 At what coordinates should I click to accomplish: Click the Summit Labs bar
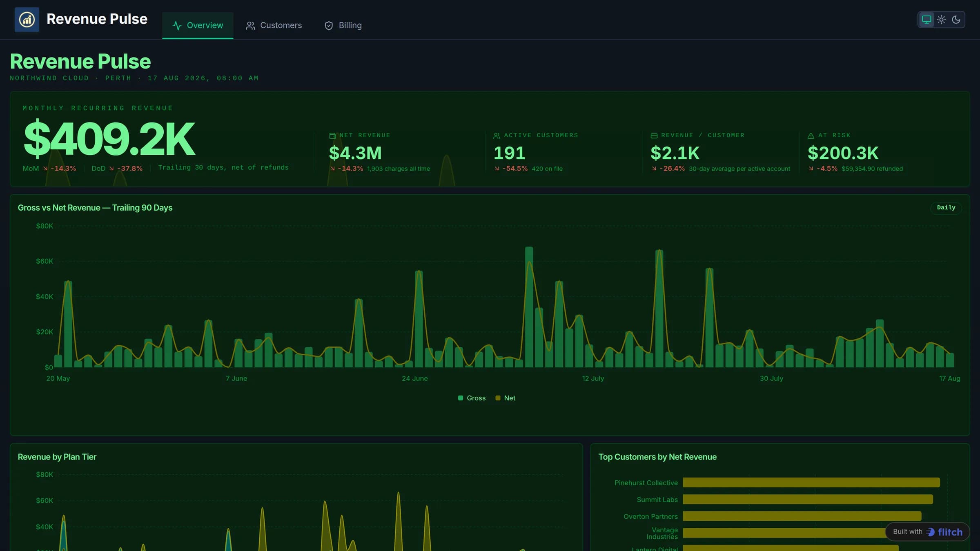(x=808, y=499)
